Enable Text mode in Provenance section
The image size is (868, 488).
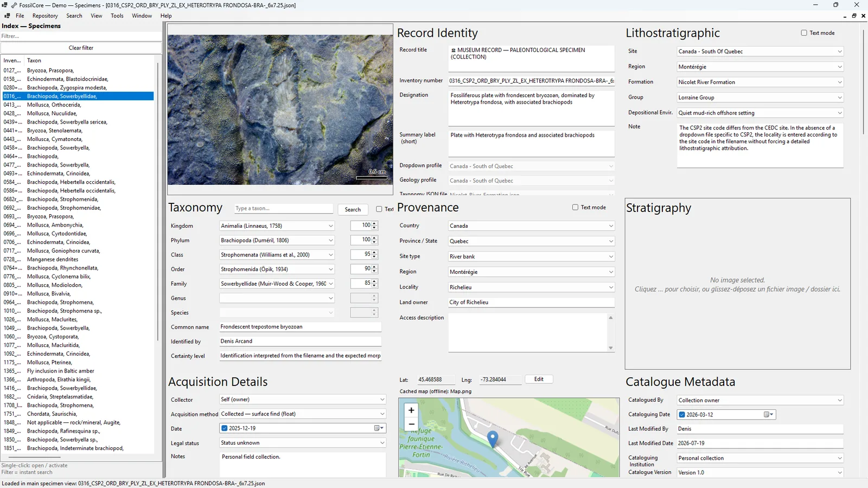coord(575,207)
